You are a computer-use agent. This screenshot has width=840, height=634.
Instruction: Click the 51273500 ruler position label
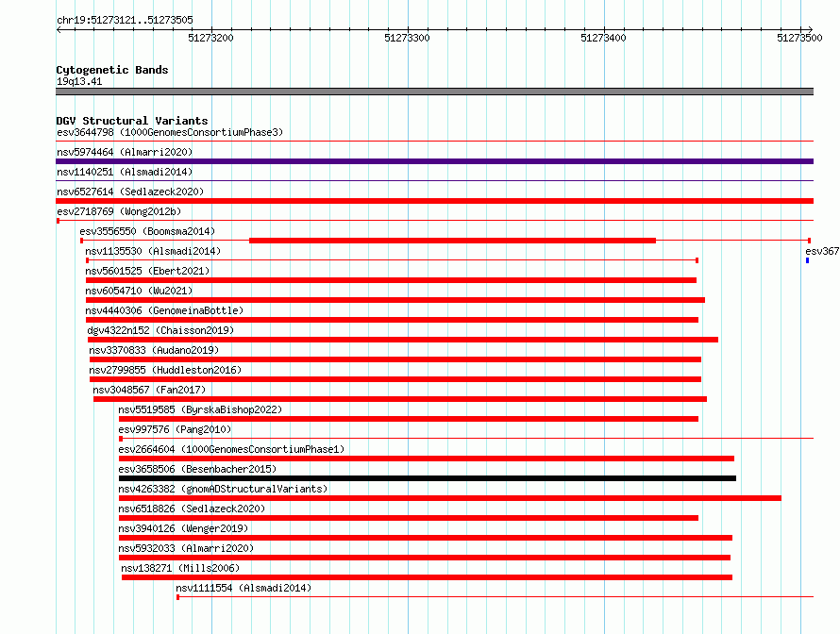point(799,38)
